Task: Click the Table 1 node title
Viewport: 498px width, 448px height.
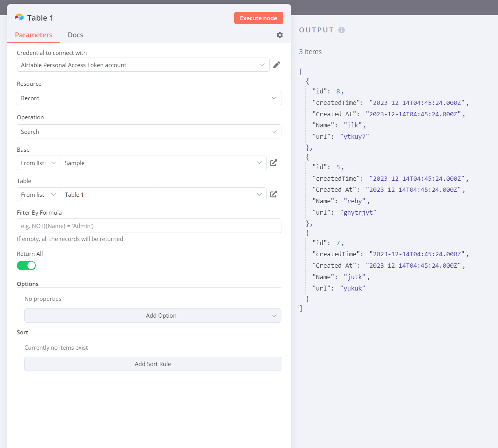Action: pos(40,18)
